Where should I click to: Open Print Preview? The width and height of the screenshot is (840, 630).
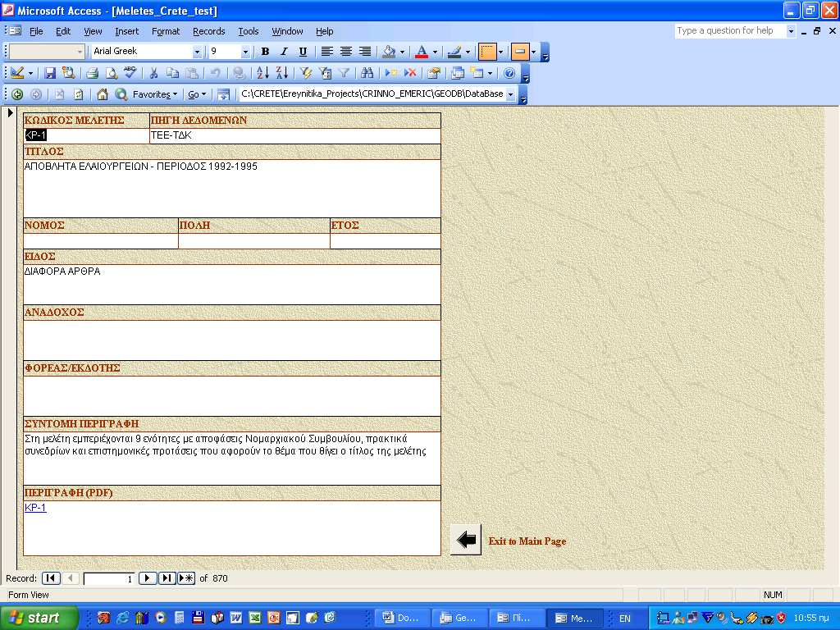(111, 73)
